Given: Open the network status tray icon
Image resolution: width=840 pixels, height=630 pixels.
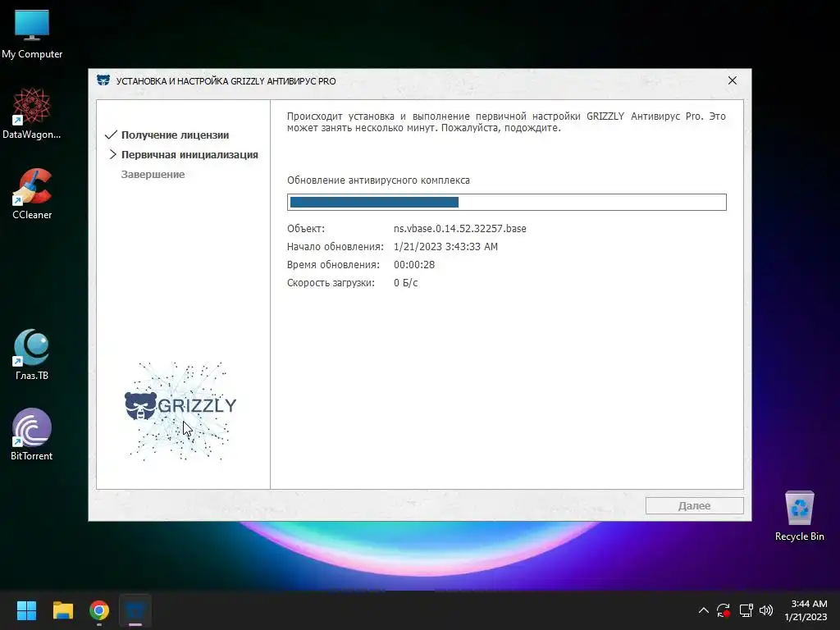Looking at the screenshot, I should pos(746,610).
